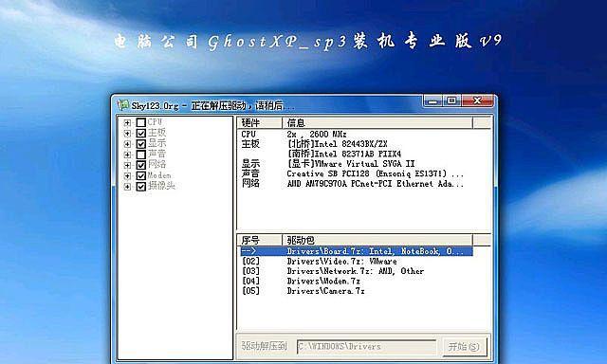Viewport: 607px width, 364px height.
Task: Expand the 摄像头 tree node
Action: (x=127, y=187)
